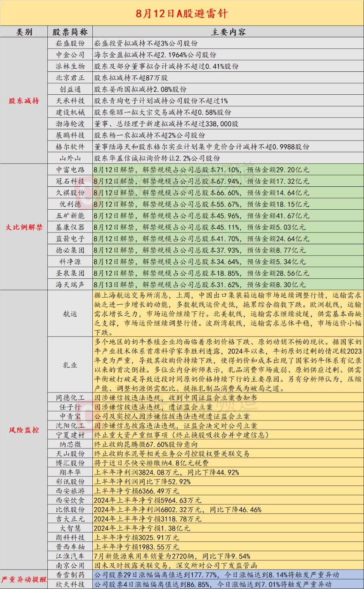Click the text starting '终止收购水泥等相关业务'
Viewport: 364px width, 589px height.
coord(172,453)
